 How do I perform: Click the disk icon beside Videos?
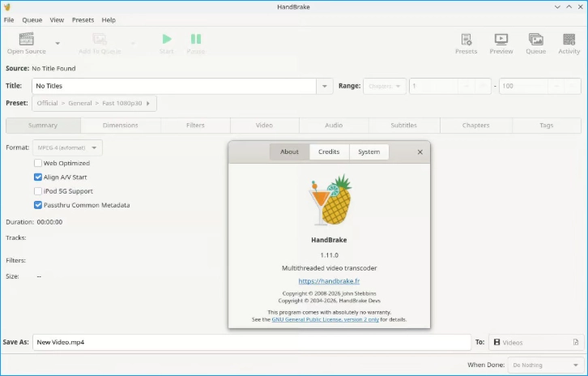496,342
